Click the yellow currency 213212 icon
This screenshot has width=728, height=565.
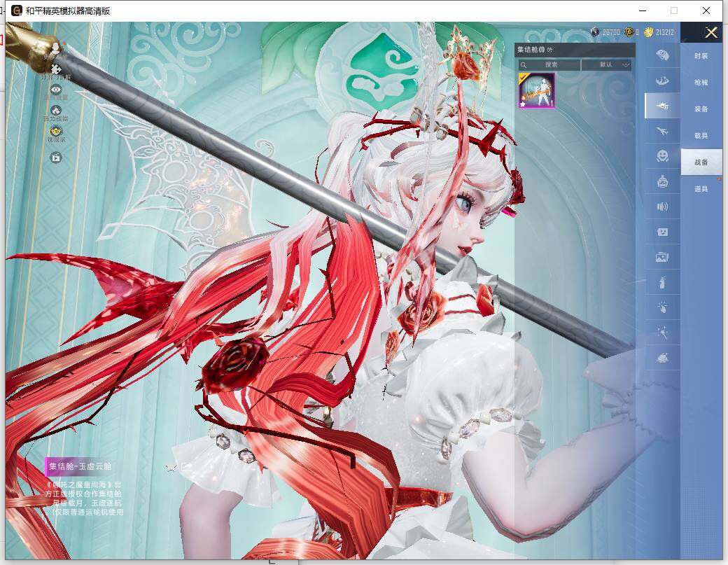pos(649,32)
